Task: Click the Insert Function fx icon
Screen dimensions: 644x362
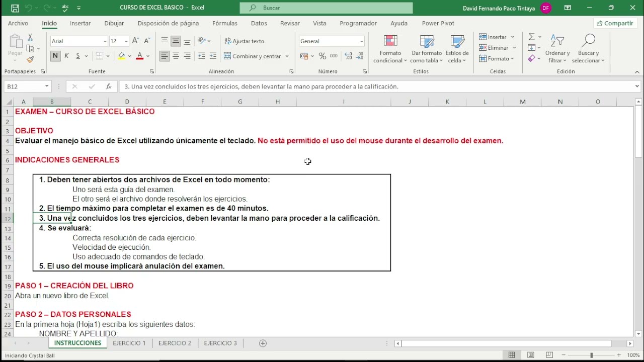Action: pos(108,86)
